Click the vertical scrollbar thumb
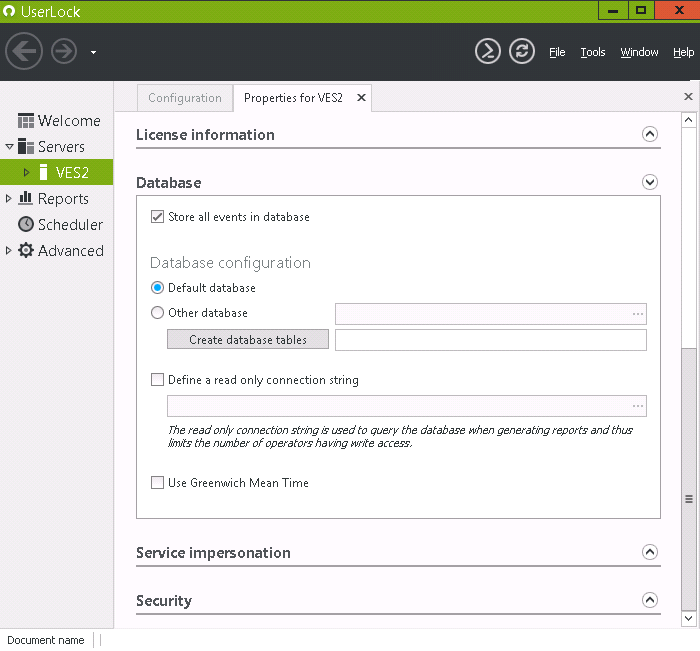The height and width of the screenshot is (651, 700). (688, 479)
